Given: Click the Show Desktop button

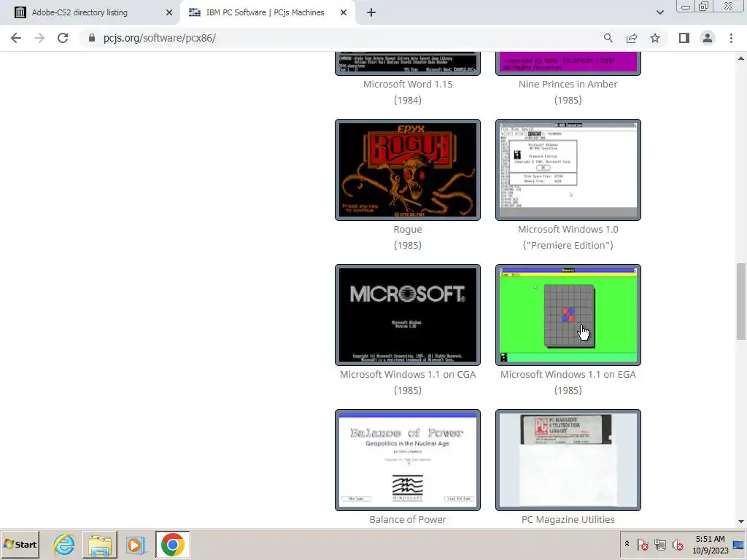Looking at the screenshot, I should pos(740,544).
